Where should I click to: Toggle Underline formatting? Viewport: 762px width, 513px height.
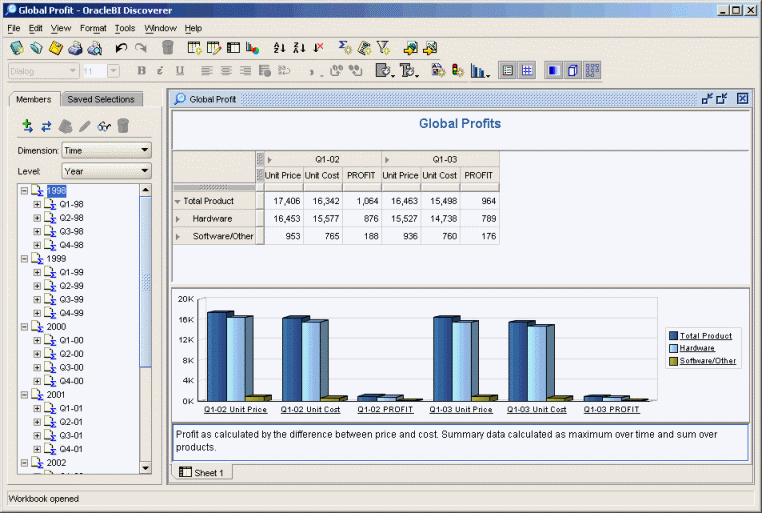point(180,71)
